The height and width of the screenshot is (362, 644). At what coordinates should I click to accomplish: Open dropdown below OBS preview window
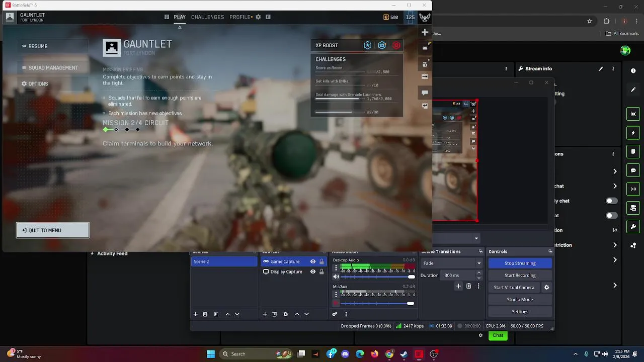coord(476,238)
